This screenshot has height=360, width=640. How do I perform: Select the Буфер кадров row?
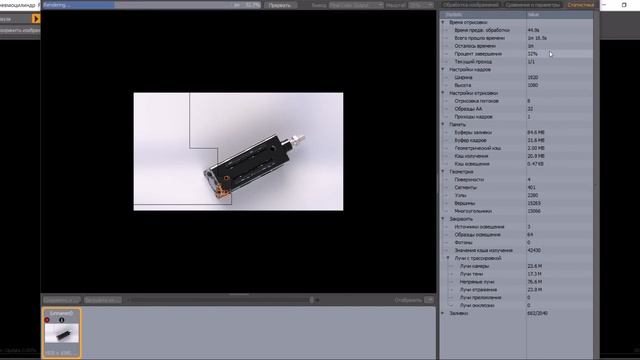point(517,140)
